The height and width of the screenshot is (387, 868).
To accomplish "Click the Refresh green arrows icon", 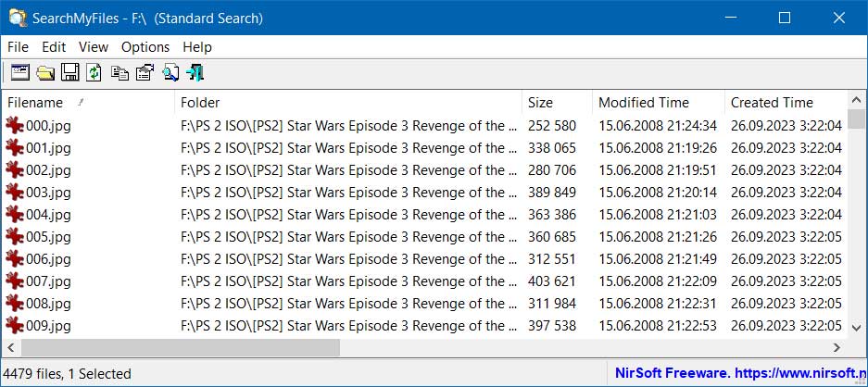I will [x=94, y=72].
